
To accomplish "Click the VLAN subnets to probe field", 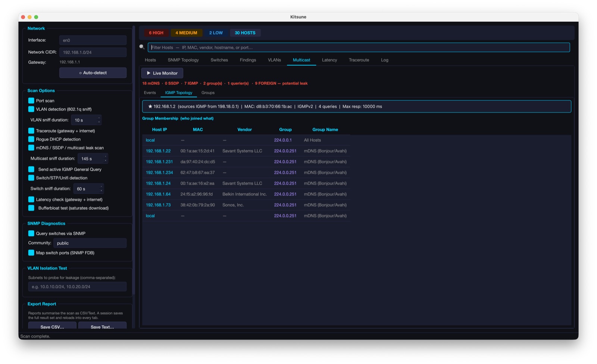I will point(77,287).
